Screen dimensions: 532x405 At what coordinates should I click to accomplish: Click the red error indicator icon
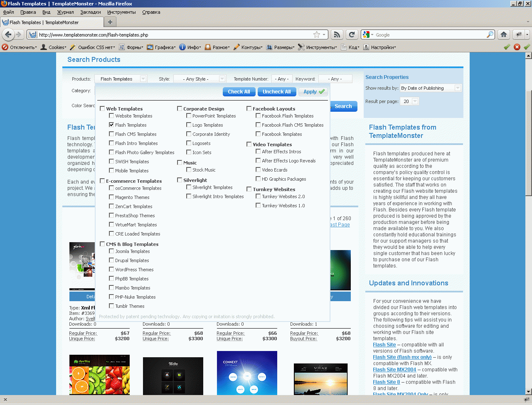click(x=517, y=47)
